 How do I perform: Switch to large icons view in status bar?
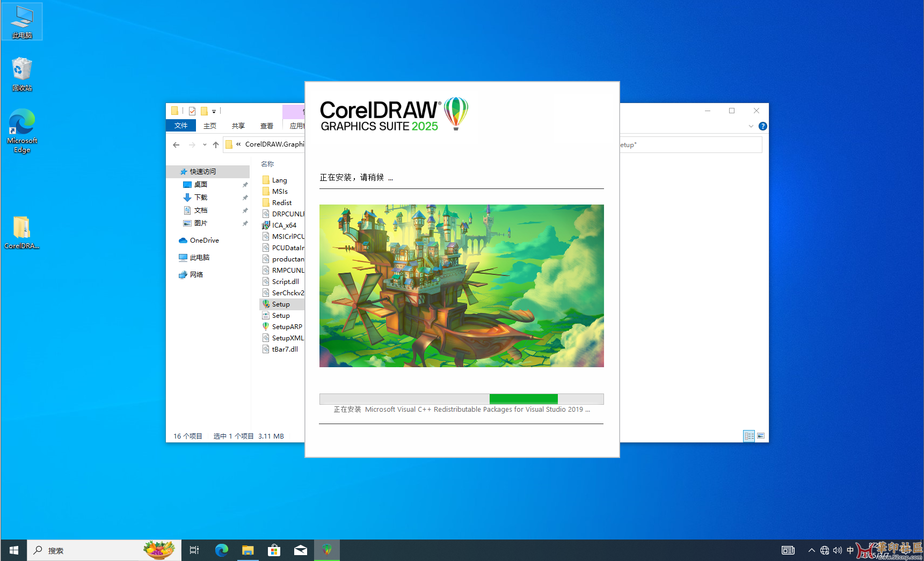[761, 436]
